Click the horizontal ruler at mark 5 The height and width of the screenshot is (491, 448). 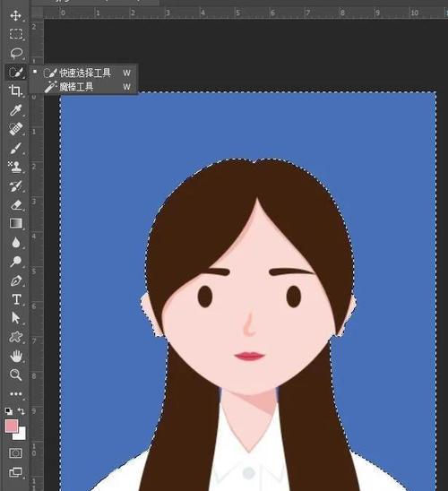pos(237,13)
